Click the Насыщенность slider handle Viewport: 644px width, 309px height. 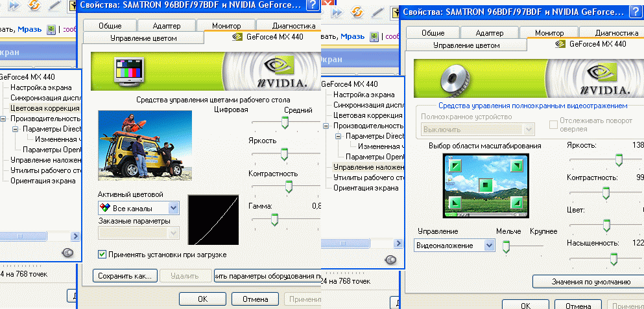click(614, 259)
